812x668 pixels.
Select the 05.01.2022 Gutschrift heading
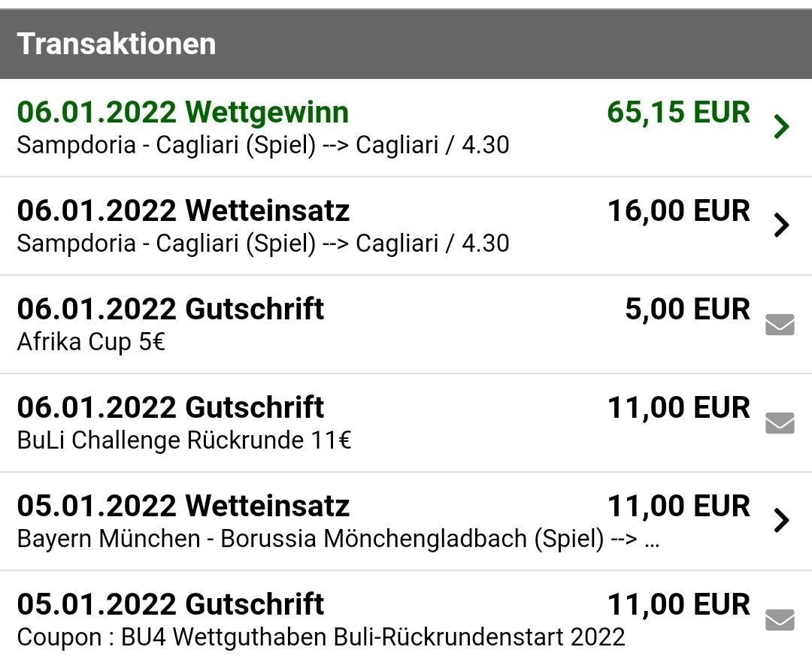[171, 604]
